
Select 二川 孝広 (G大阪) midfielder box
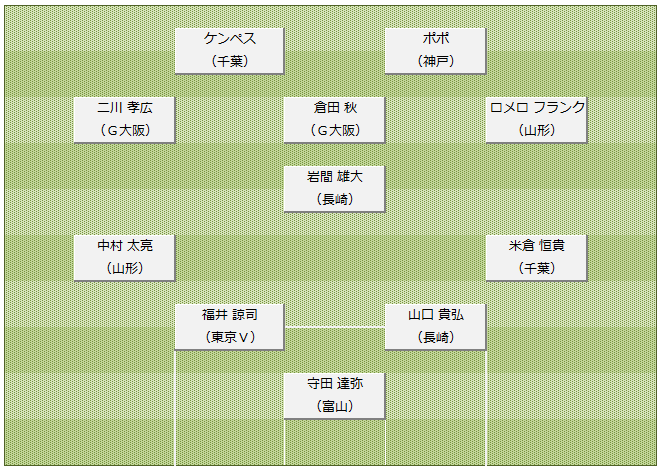pos(124,120)
